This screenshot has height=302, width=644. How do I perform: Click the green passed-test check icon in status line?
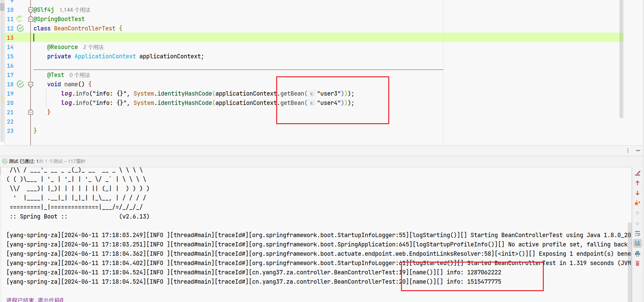click(5, 161)
